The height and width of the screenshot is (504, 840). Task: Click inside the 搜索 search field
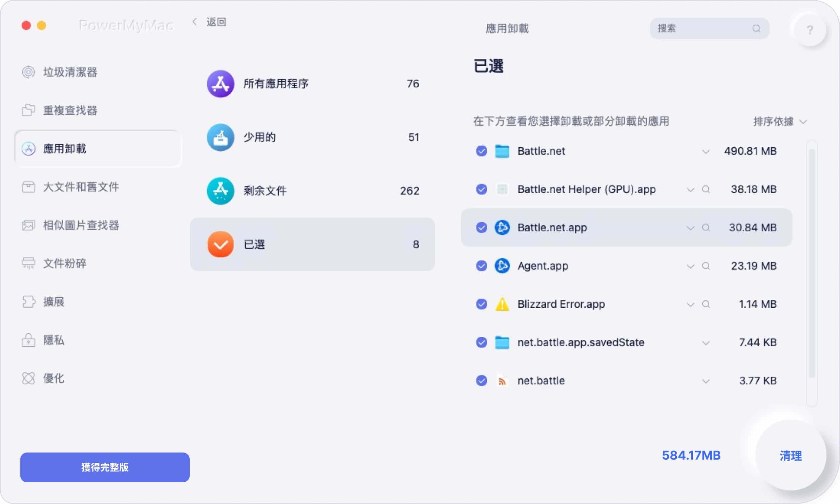click(x=709, y=28)
